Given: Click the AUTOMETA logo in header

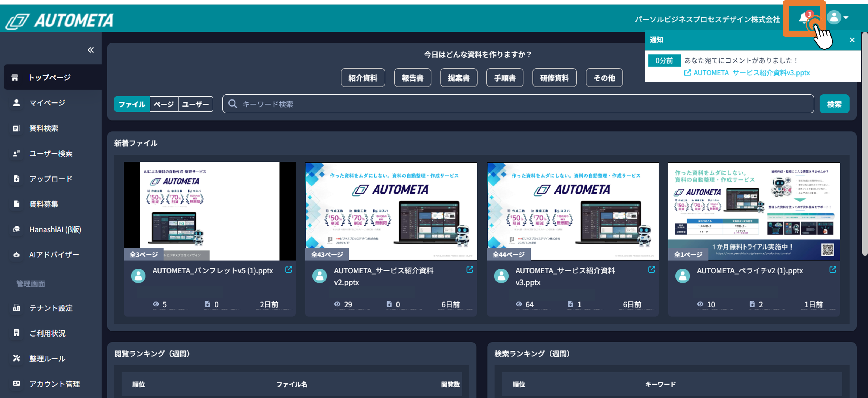Looking at the screenshot, I should tap(60, 21).
